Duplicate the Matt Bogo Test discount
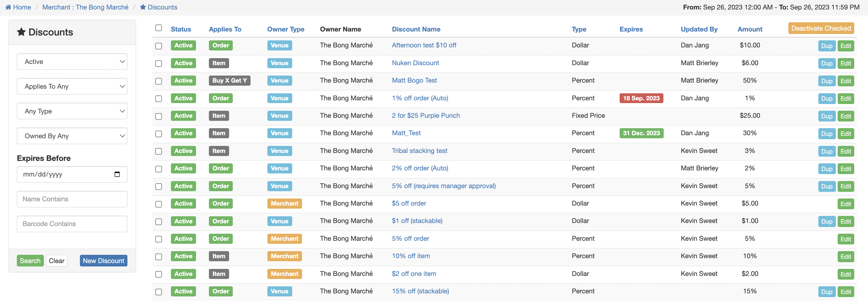The width and height of the screenshot is (868, 301). [x=827, y=81]
